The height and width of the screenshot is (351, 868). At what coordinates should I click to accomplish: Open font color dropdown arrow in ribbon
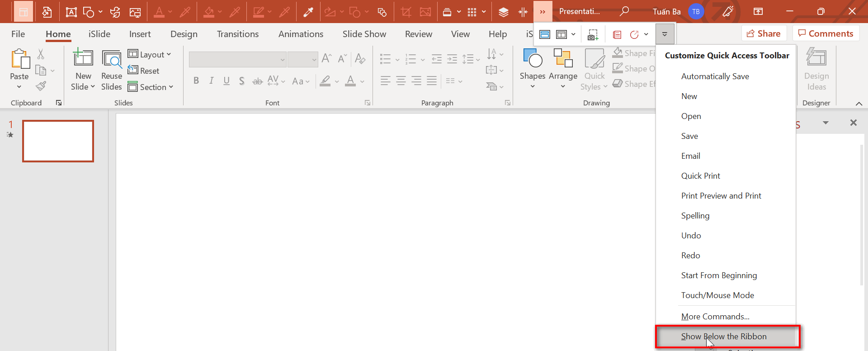point(362,82)
